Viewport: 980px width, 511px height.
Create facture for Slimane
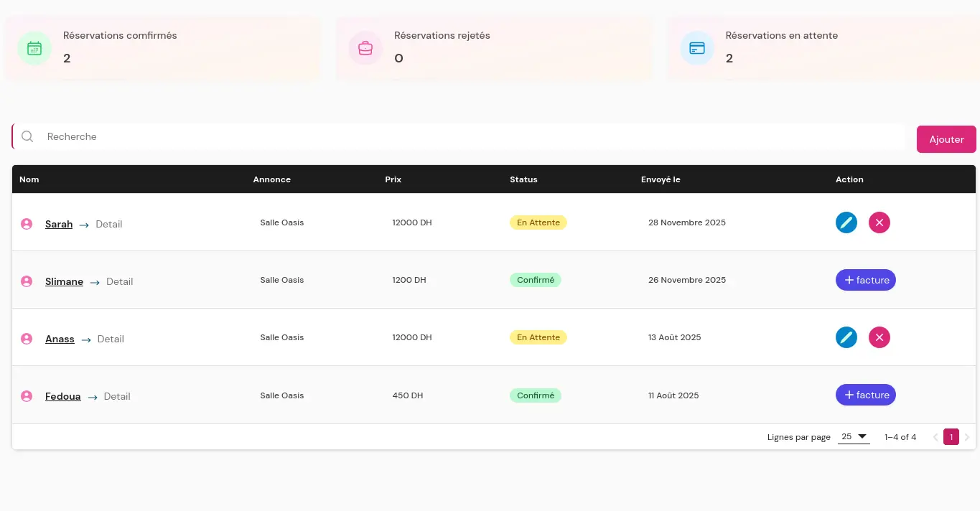point(866,280)
